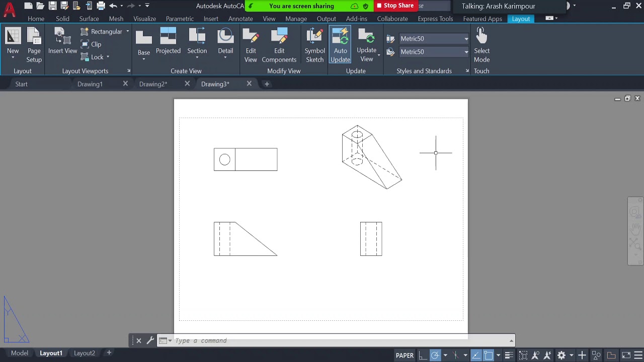The image size is (644, 362).
Task: Toggle selection cycling in status bar
Action: tap(523, 355)
